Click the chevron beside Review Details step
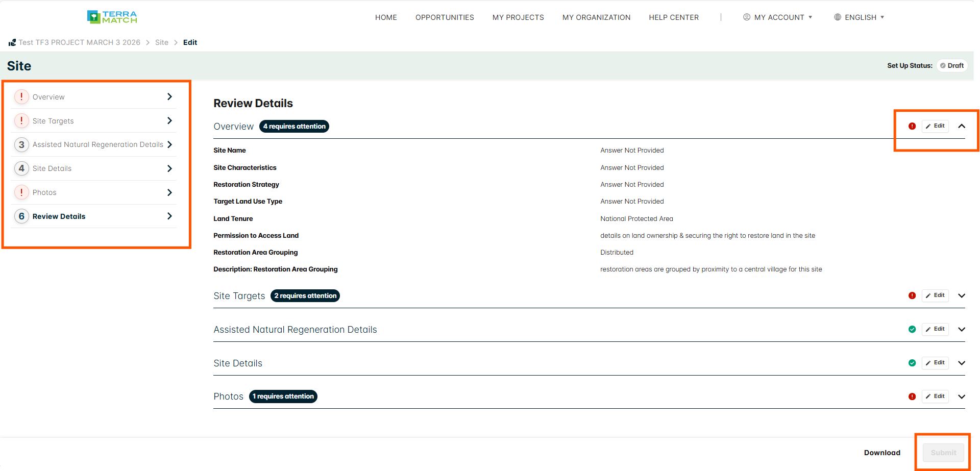980x471 pixels. coord(169,216)
